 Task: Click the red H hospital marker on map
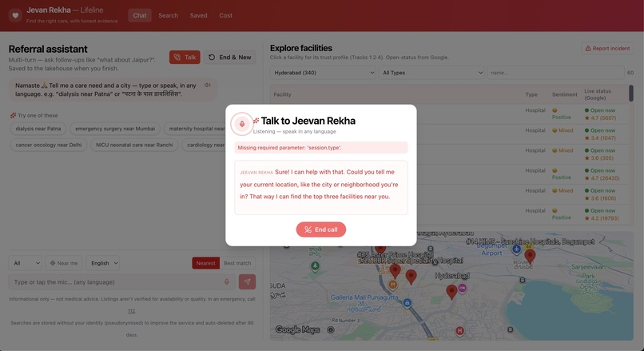(459, 331)
